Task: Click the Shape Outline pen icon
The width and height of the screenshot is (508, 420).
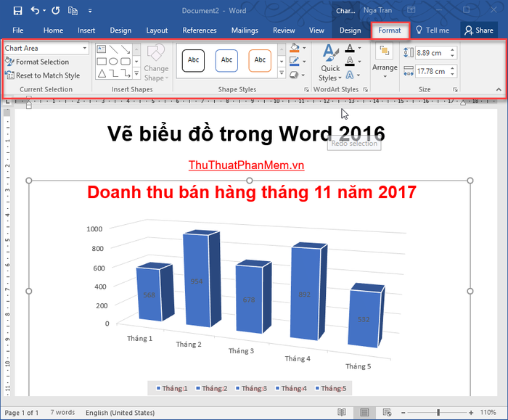Action: pos(295,61)
